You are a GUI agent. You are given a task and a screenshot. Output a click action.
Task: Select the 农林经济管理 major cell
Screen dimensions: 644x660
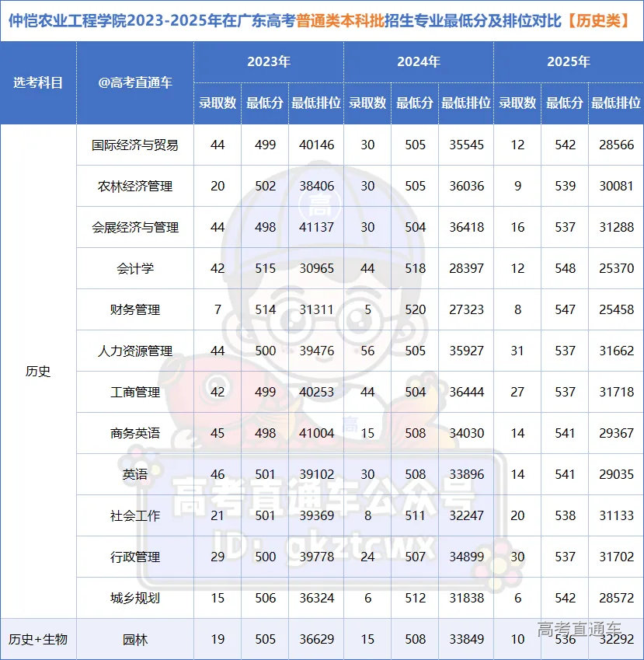[135, 186]
